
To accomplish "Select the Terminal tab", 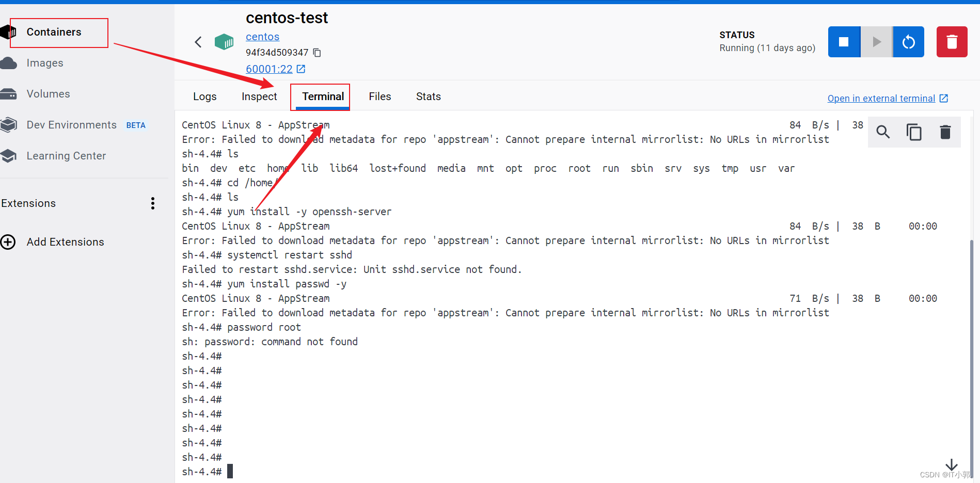I will click(x=323, y=96).
